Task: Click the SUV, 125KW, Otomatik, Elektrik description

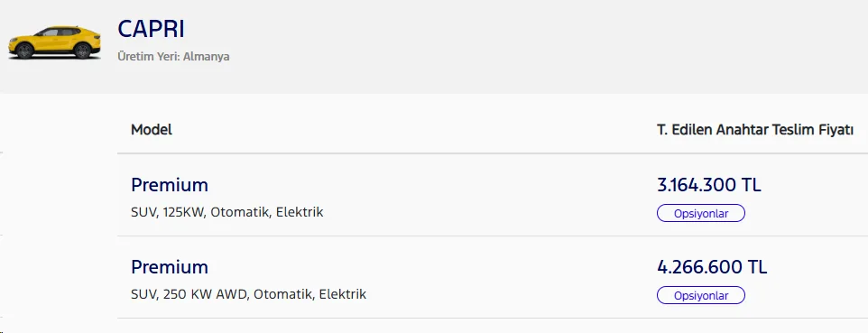Action: (x=227, y=212)
